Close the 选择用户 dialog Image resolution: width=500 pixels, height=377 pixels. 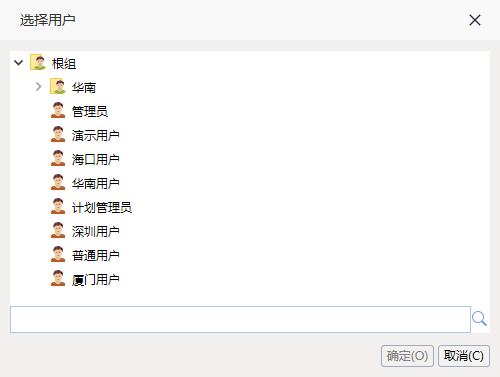click(475, 20)
